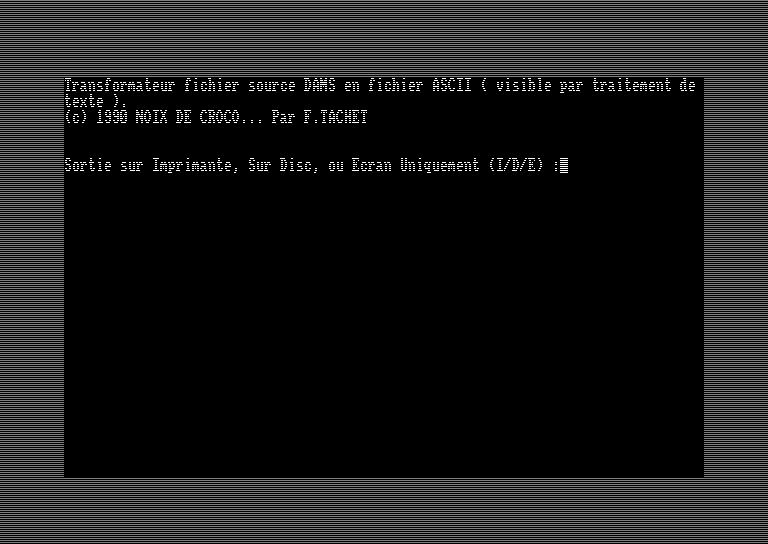Click the gray striped border below the screen
Image resolution: width=768 pixels, height=544 pixels.
(384, 511)
